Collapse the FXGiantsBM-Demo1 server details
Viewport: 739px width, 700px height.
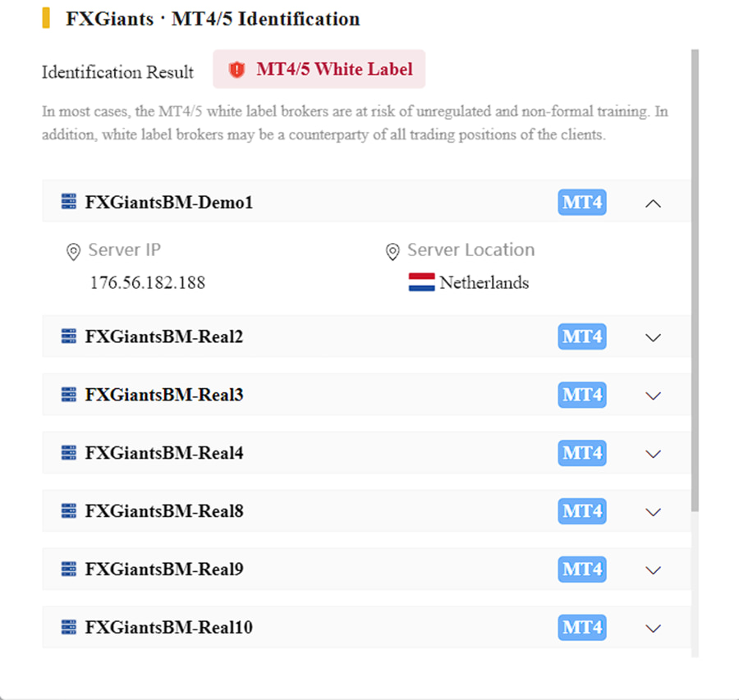pyautogui.click(x=653, y=204)
